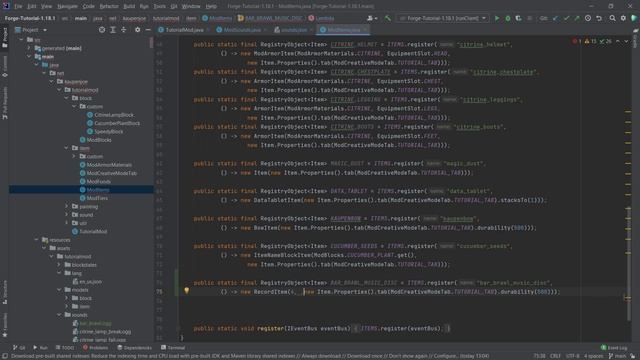The height and width of the screenshot is (360, 640).
Task: Expand the painting folder
Action: click(x=67, y=207)
